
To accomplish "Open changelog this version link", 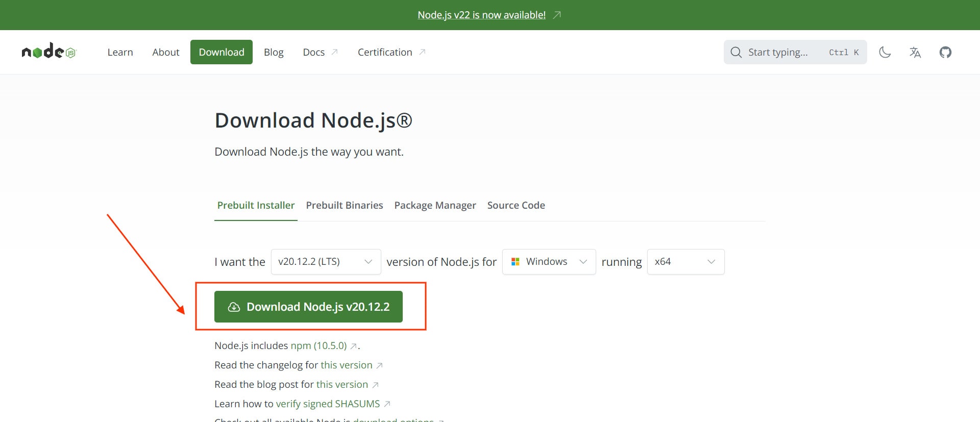I will click(x=347, y=365).
